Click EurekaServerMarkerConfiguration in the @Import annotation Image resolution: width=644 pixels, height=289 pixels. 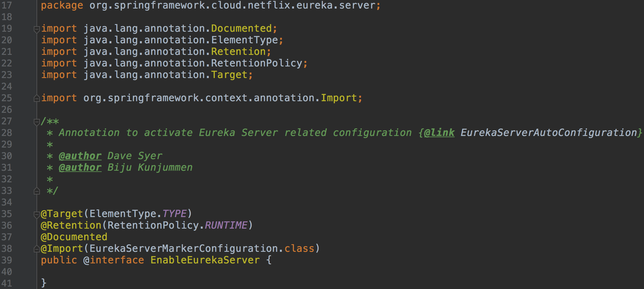tap(184, 249)
